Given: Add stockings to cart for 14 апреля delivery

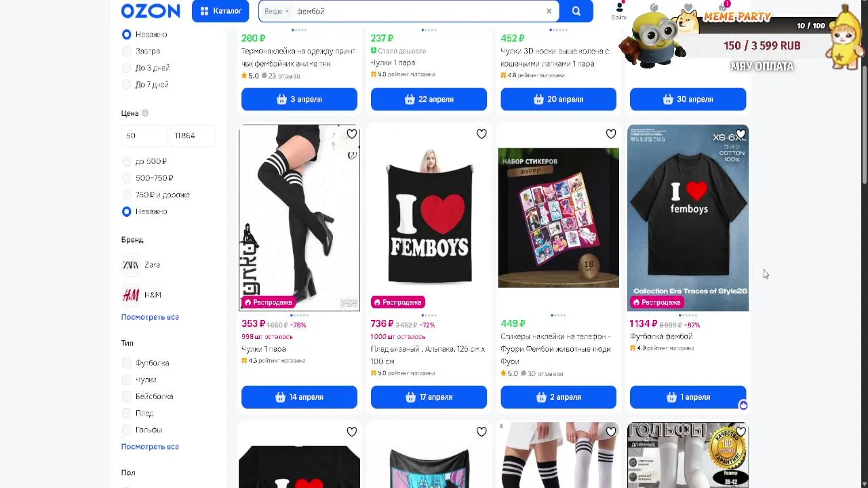Looking at the screenshot, I should click(299, 397).
